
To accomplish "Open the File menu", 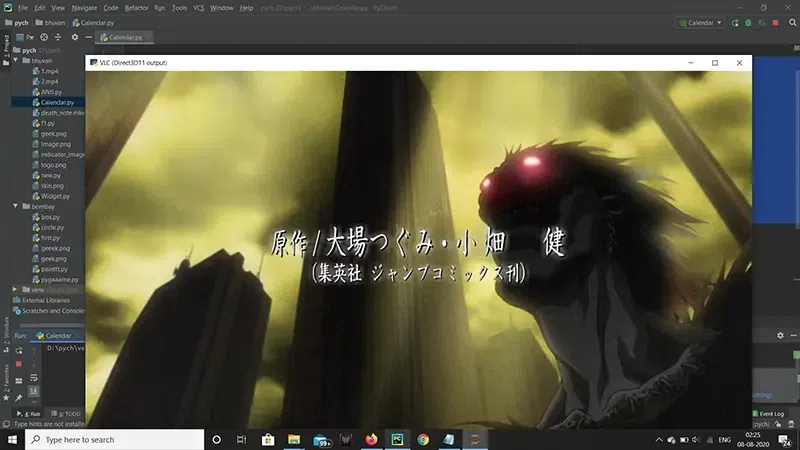I will [23, 8].
